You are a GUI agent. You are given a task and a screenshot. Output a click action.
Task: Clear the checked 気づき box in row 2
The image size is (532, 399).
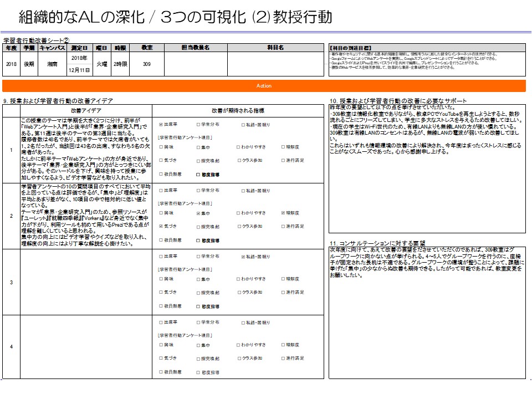(x=161, y=226)
